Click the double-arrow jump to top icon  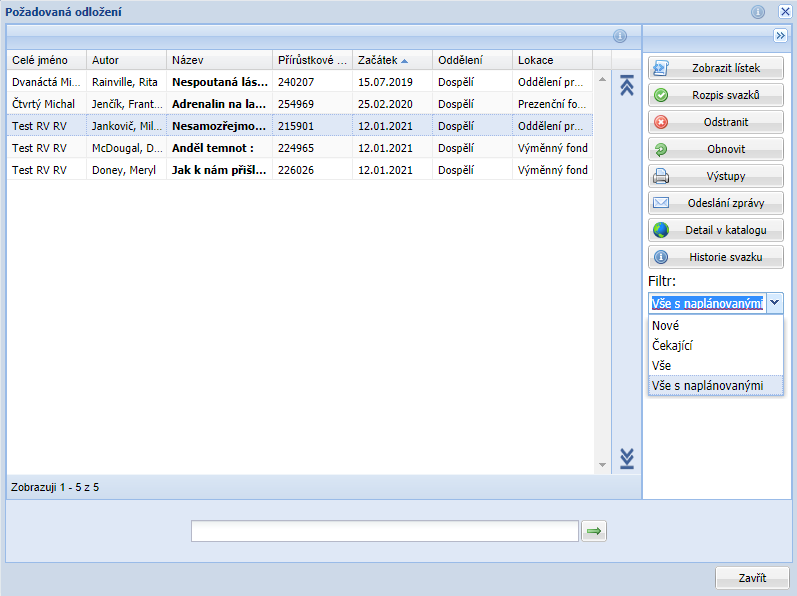click(x=627, y=85)
